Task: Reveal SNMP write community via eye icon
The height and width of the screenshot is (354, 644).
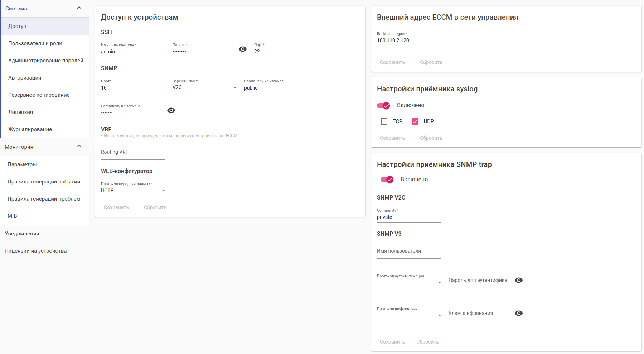Action: [171, 110]
